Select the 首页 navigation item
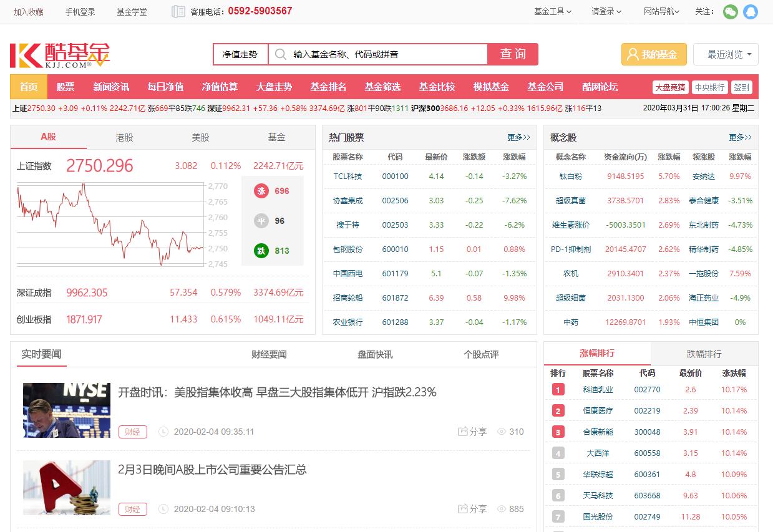The height and width of the screenshot is (532, 773). (x=29, y=87)
